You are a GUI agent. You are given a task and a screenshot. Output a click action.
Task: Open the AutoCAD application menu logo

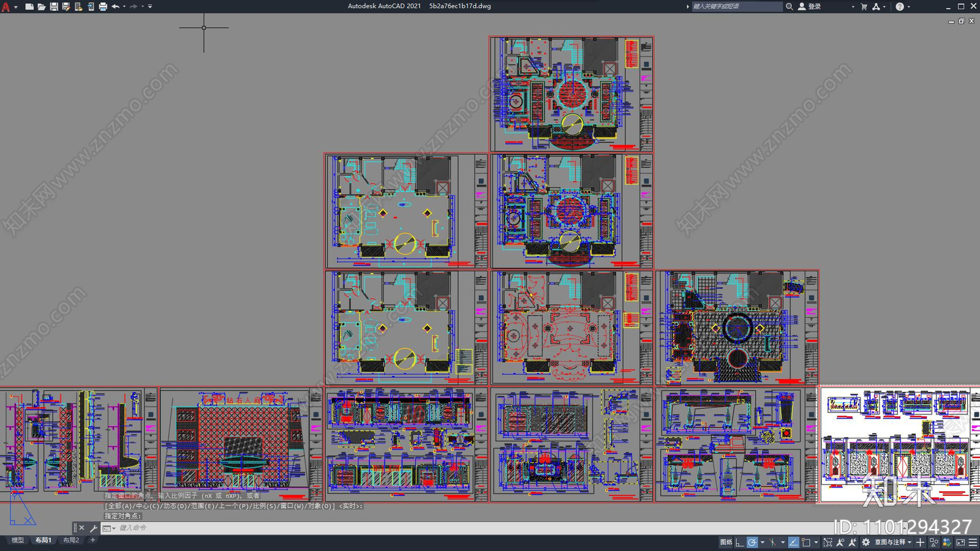tap(6, 7)
